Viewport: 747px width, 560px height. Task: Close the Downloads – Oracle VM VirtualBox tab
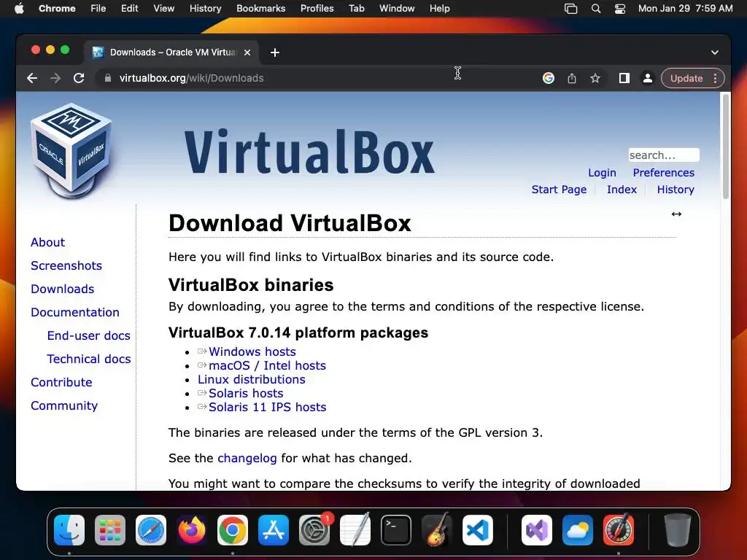click(247, 52)
